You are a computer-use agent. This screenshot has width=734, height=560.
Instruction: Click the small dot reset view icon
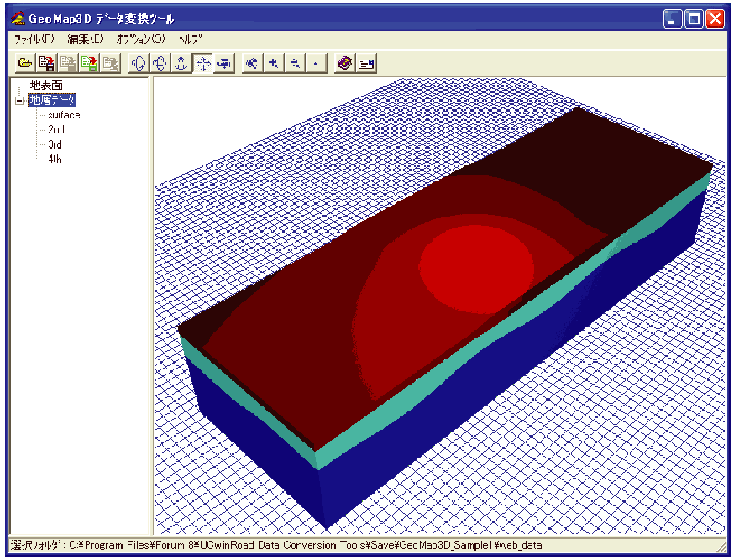point(316,63)
